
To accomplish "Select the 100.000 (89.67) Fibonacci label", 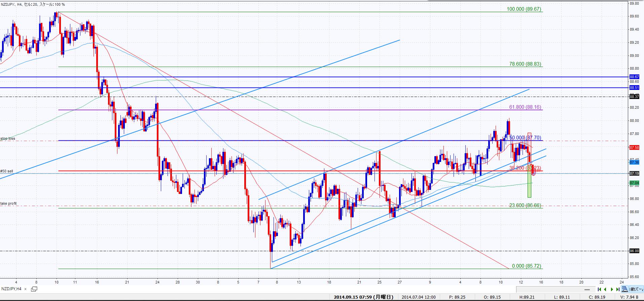I will [524, 9].
